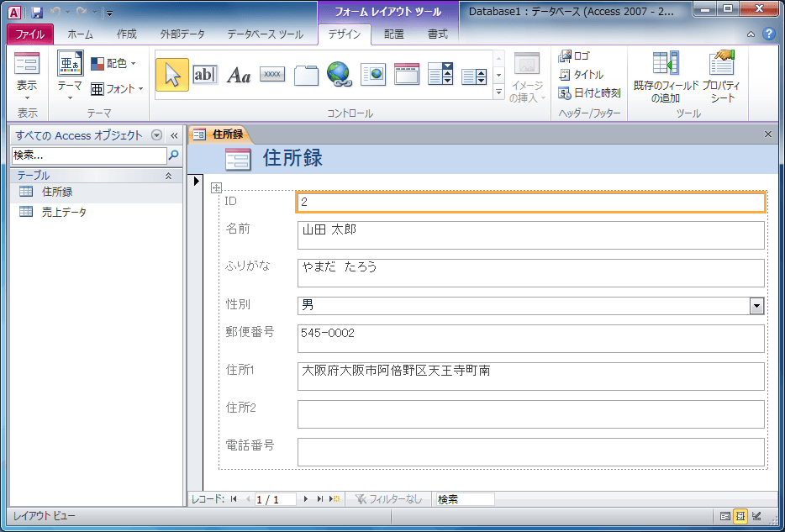Go to first record button
The height and width of the screenshot is (532, 785).
pyautogui.click(x=234, y=499)
